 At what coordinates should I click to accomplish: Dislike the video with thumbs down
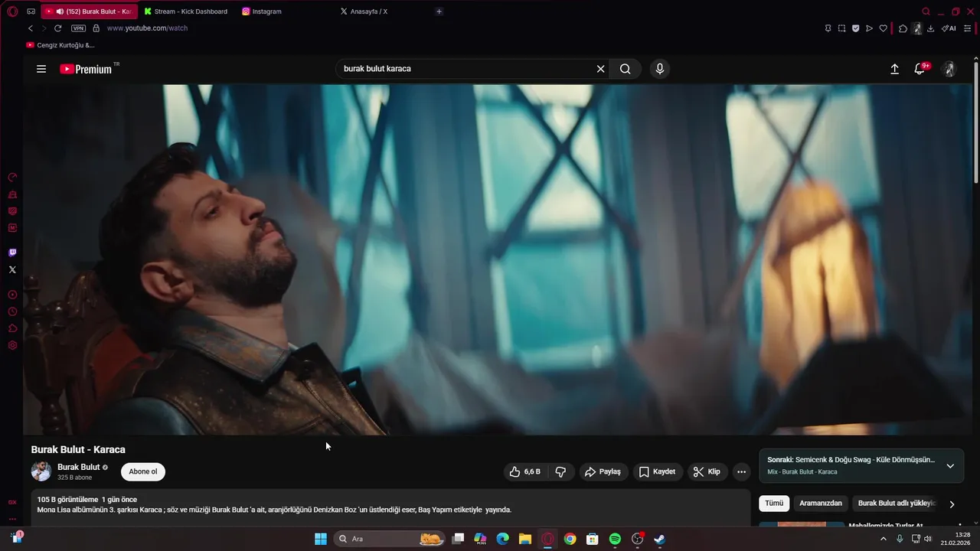click(x=560, y=472)
